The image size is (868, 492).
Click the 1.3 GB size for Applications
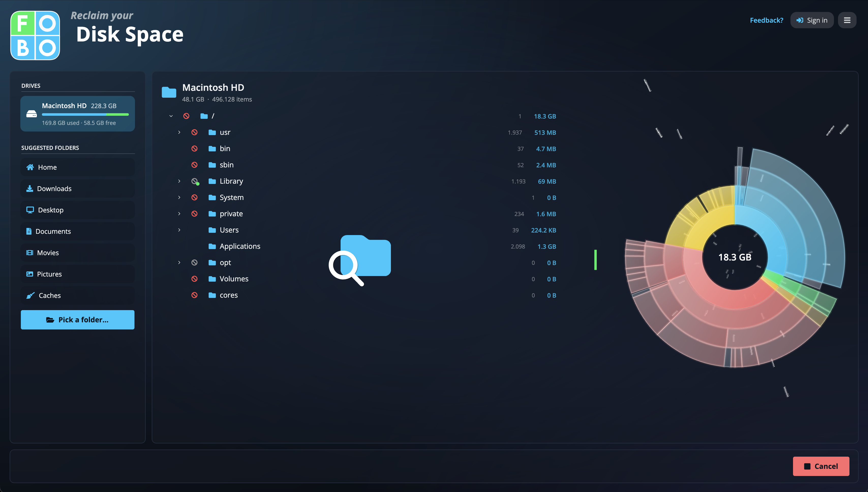tap(546, 246)
